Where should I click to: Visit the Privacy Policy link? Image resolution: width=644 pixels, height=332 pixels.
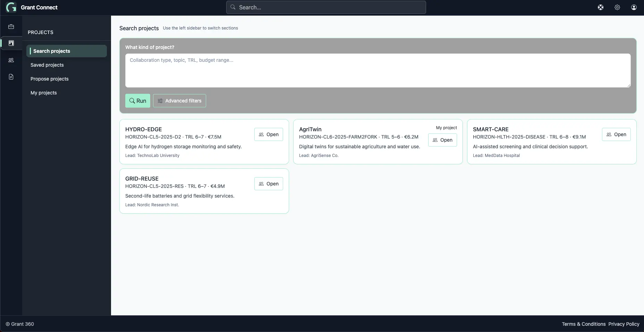(x=624, y=324)
